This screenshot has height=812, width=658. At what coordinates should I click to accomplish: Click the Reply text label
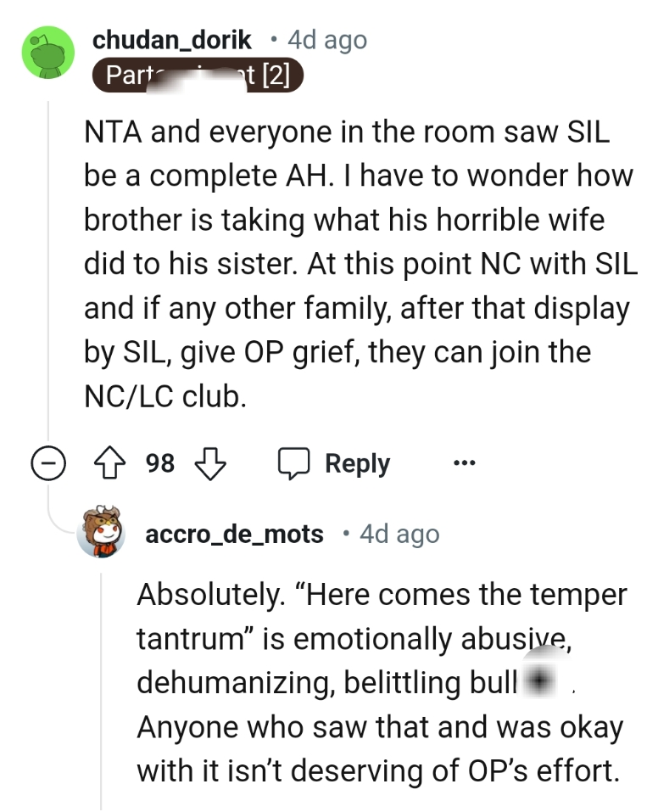point(357,463)
